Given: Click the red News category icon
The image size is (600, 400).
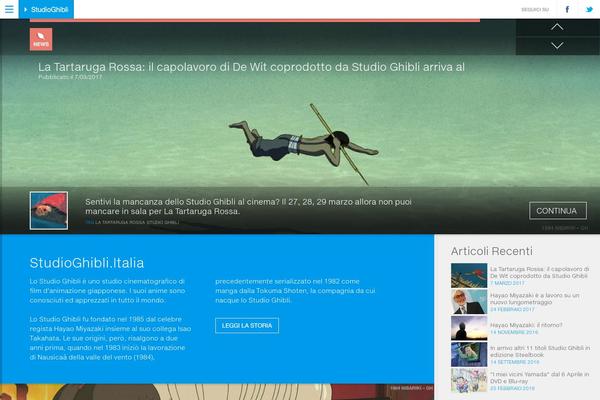Looking at the screenshot, I should tap(41, 39).
